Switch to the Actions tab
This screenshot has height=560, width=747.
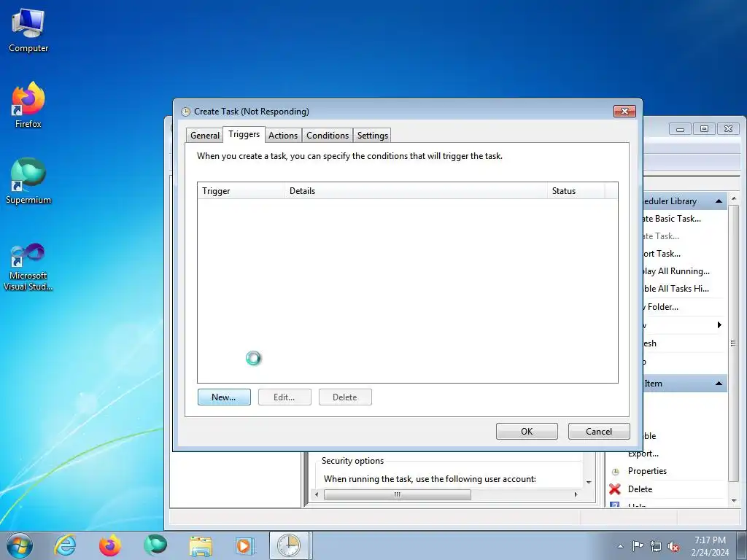(282, 135)
